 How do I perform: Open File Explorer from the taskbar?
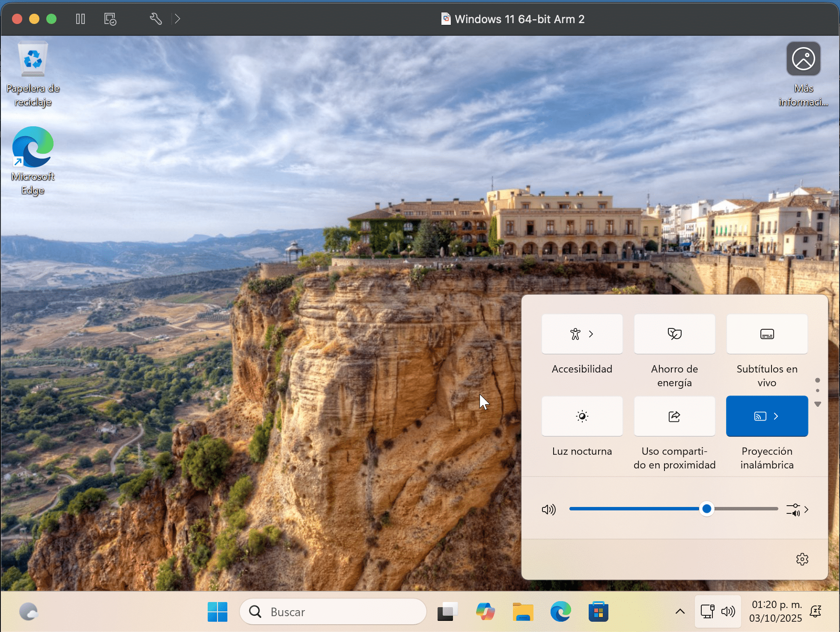coord(523,612)
